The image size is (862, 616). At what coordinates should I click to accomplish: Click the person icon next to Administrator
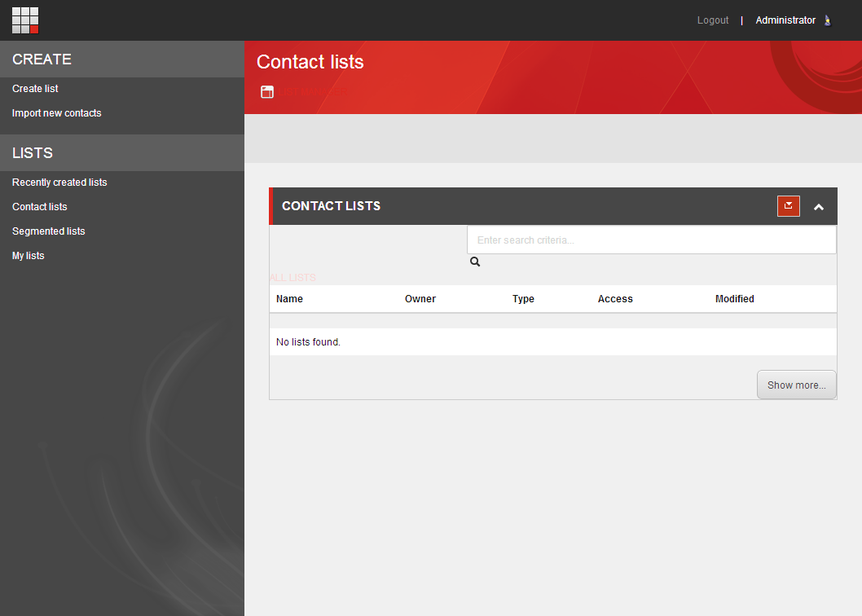pos(827,20)
